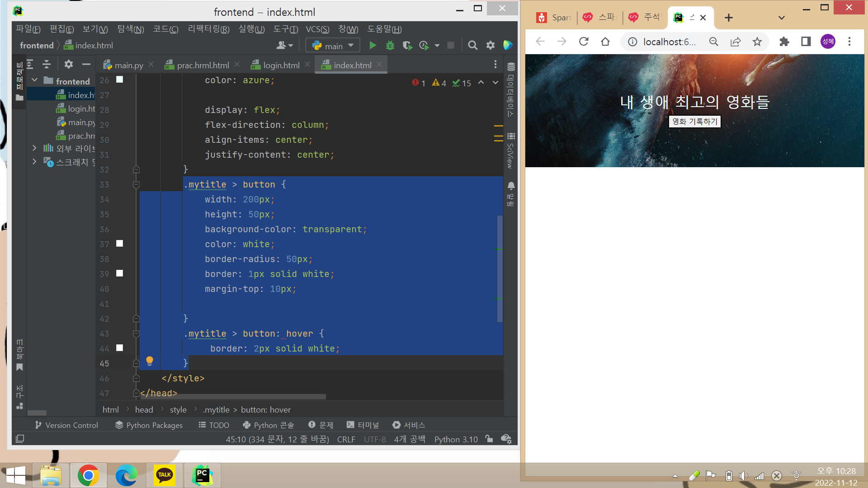Open more run options dropdown arrow
Screen dimensions: 868x488
click(437, 46)
